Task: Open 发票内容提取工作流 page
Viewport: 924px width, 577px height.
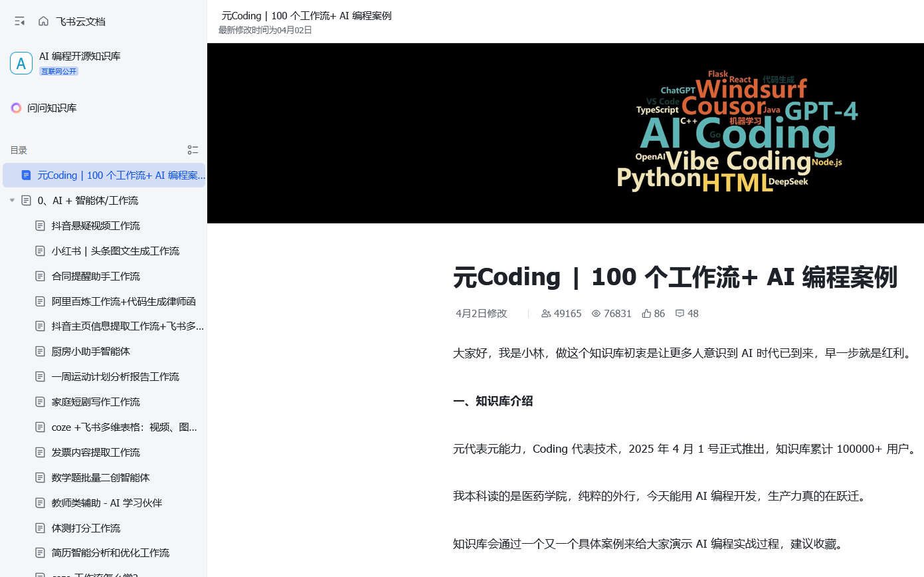Action: [96, 453]
